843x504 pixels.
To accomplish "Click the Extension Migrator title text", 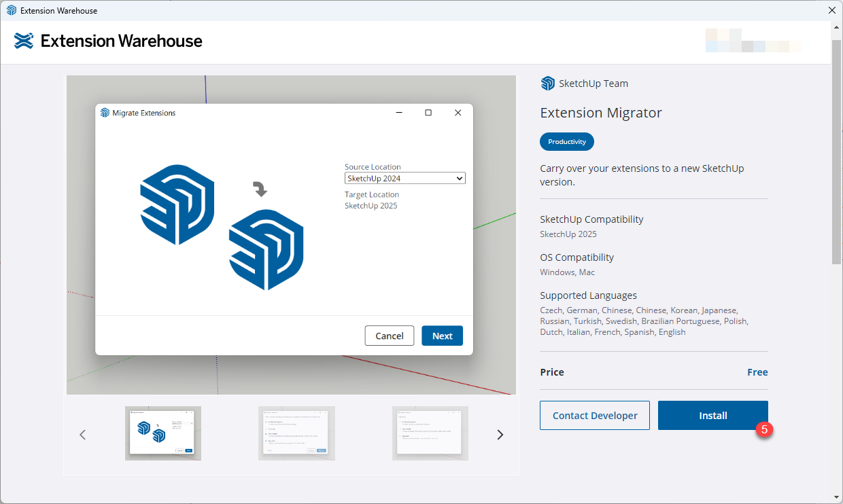I will (x=601, y=113).
